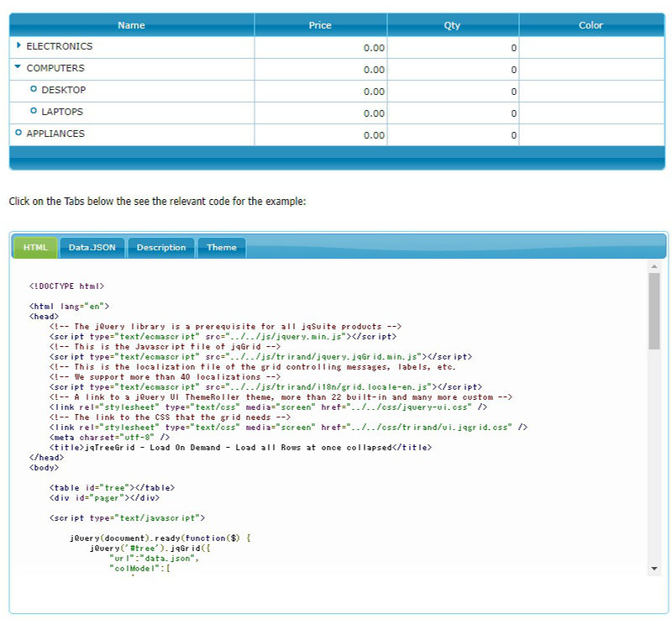Click the LAPTOPS leaf circle icon
This screenshot has height=630, width=672.
[x=34, y=111]
